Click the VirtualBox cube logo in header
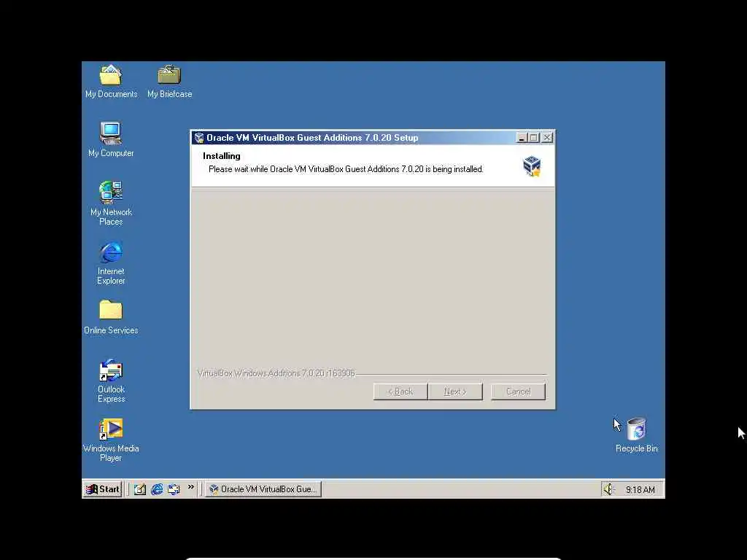Screen dimensions: 747x560 click(532, 166)
